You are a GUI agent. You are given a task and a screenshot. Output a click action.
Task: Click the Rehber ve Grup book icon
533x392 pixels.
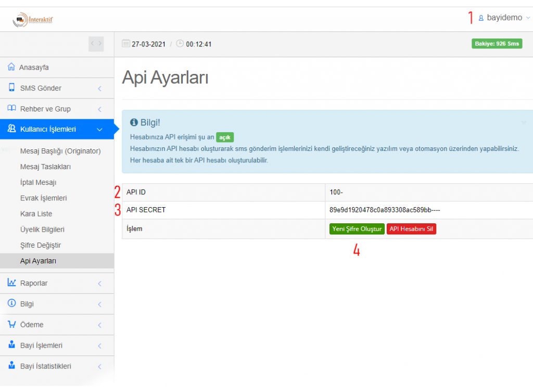(x=11, y=108)
